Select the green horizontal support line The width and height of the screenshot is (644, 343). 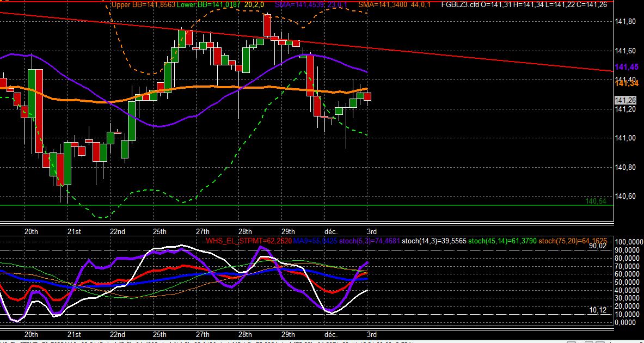click(307, 205)
